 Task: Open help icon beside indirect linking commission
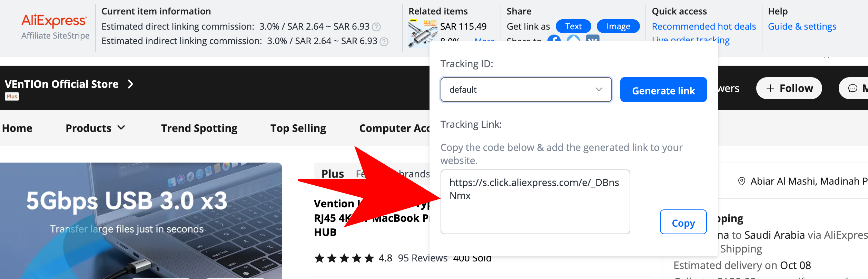[384, 42]
